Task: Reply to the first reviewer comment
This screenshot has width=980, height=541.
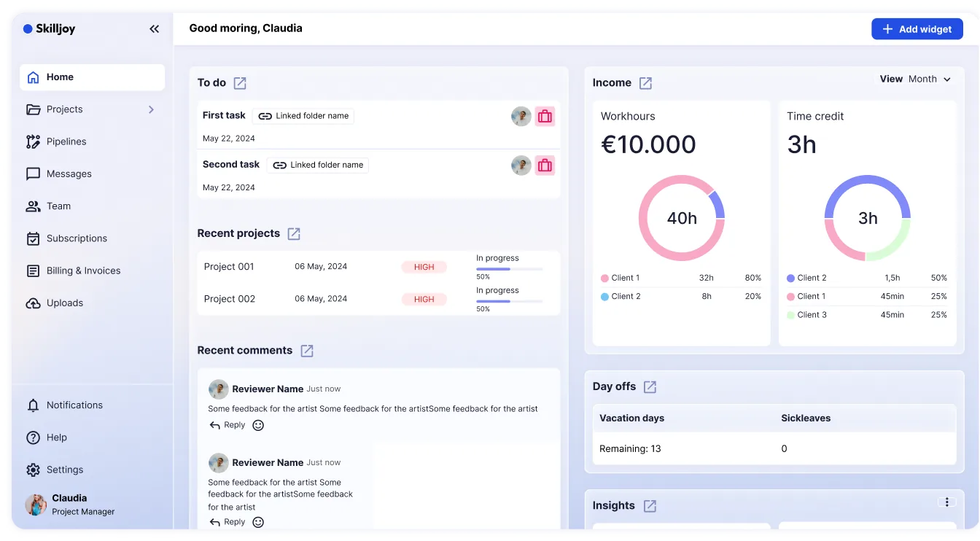Action: 227,425
